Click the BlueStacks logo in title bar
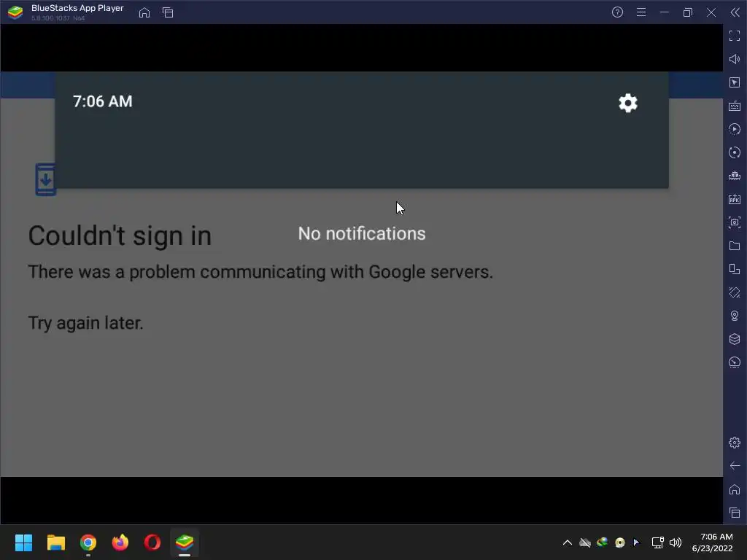The width and height of the screenshot is (747, 560). (x=15, y=12)
